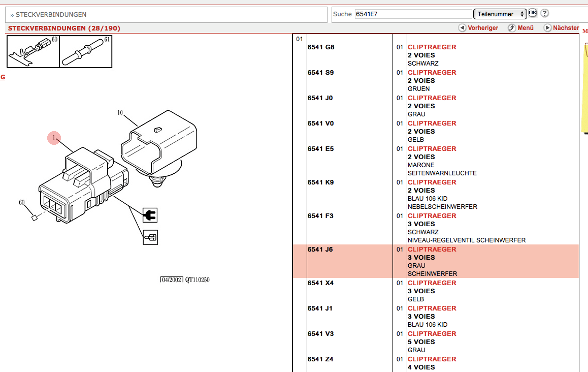Open CLIPTRAEGER link for 6541 X4
Image resolution: width=588 pixels, height=372 pixels.
tap(432, 283)
